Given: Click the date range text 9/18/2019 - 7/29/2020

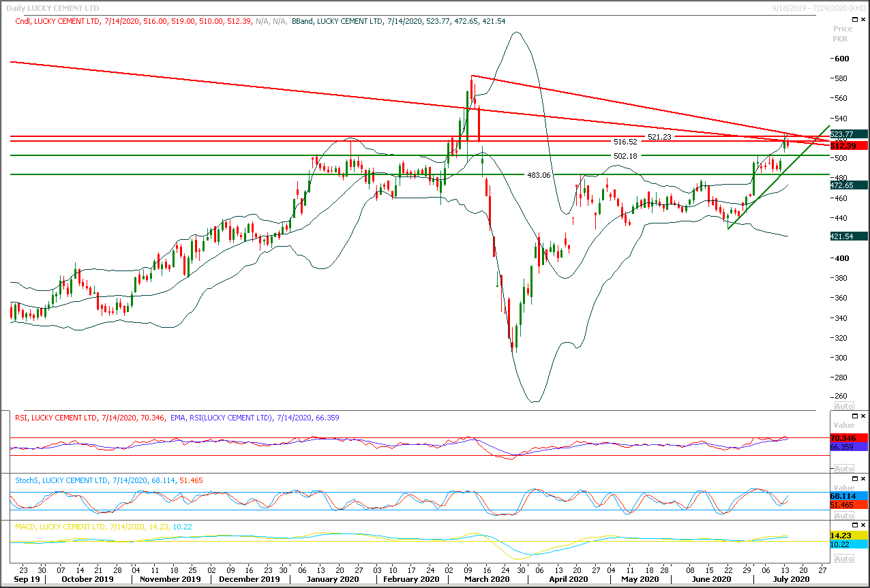Looking at the screenshot, I should click(x=820, y=8).
